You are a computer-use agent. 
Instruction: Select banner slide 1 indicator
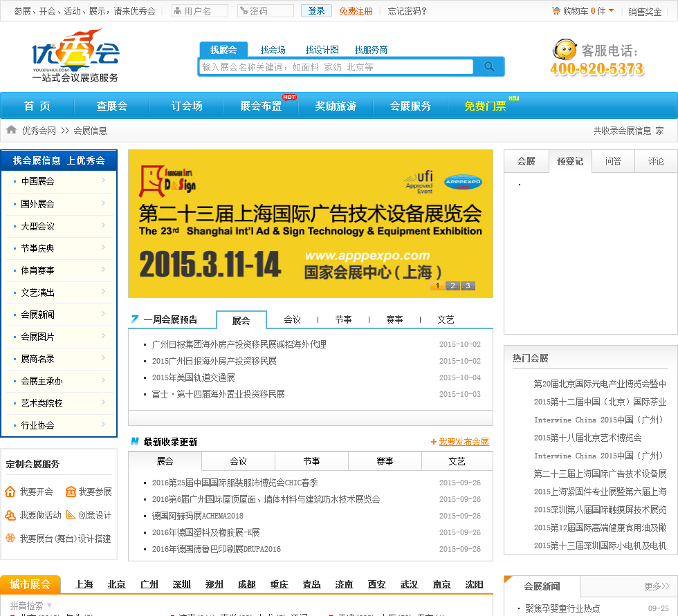click(x=437, y=286)
